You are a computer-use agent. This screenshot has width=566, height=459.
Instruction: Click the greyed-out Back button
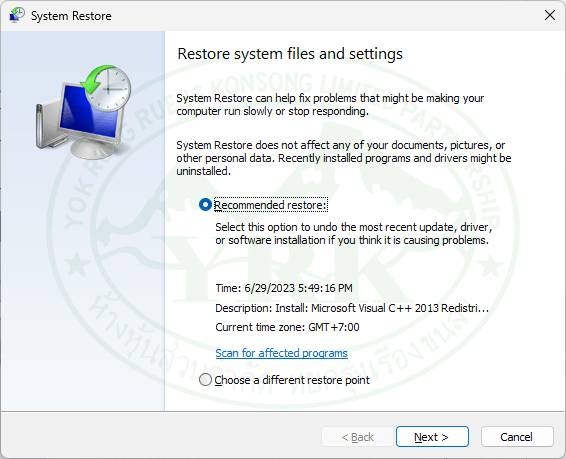coord(357,437)
